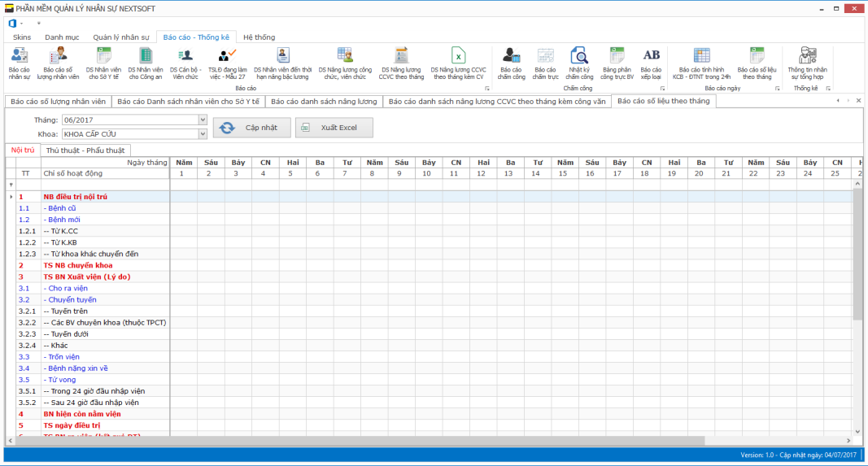
Task: Switch to Báo cáo danh sách nâng lương tab
Action: tap(324, 102)
